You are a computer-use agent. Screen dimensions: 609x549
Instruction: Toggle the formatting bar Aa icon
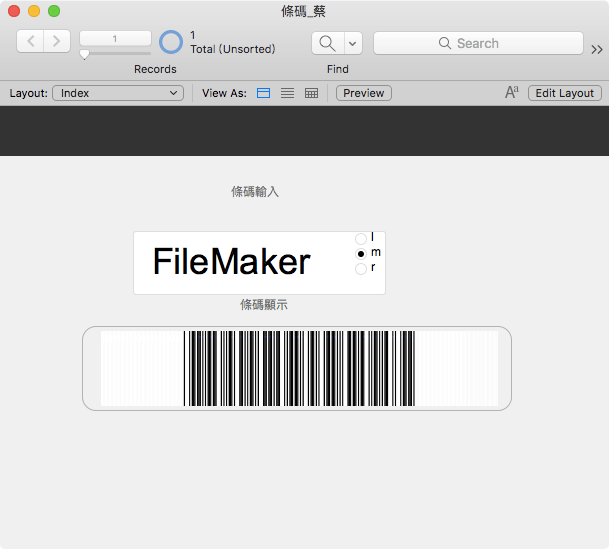[512, 92]
